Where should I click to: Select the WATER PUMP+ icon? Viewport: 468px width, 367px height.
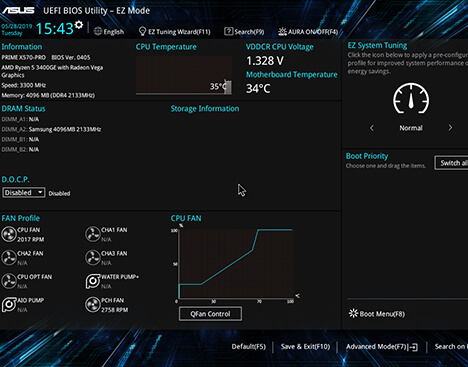pos(93,281)
